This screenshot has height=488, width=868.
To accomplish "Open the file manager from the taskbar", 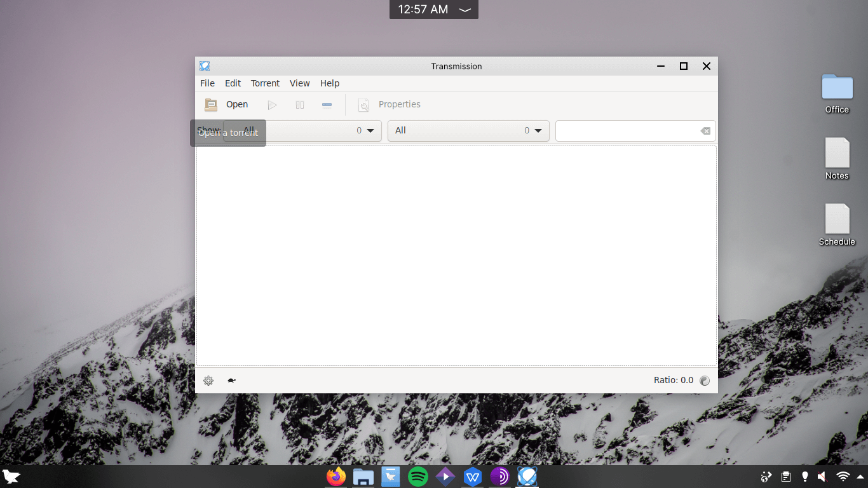I will (x=363, y=477).
